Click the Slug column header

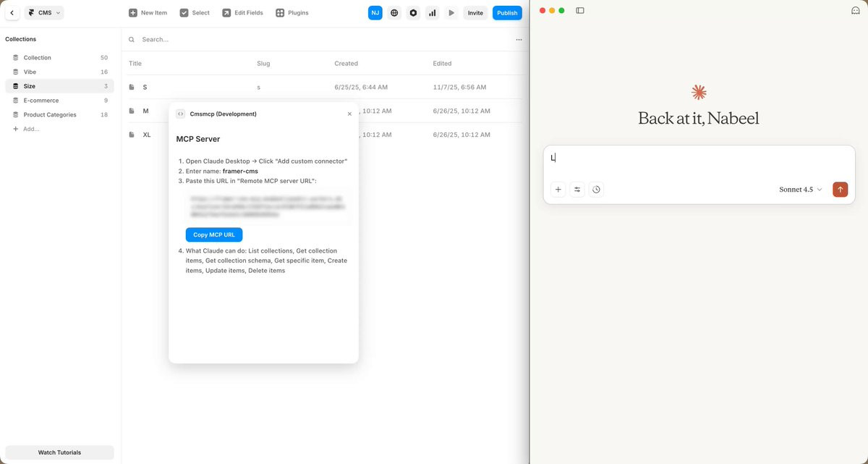tap(263, 64)
